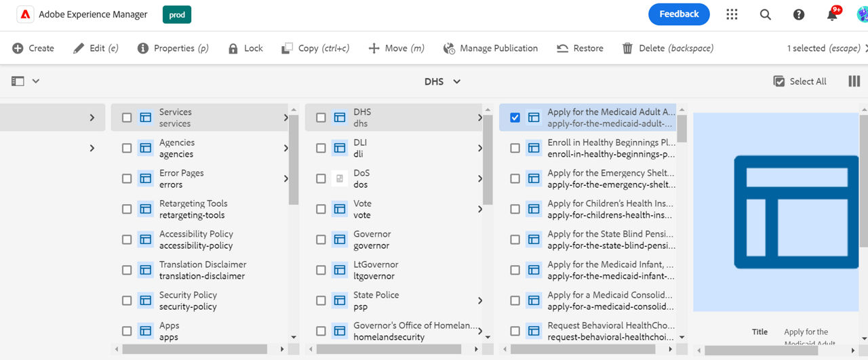Click the DoS thumbnail icon
The width and height of the screenshot is (868, 360).
pyautogui.click(x=339, y=178)
